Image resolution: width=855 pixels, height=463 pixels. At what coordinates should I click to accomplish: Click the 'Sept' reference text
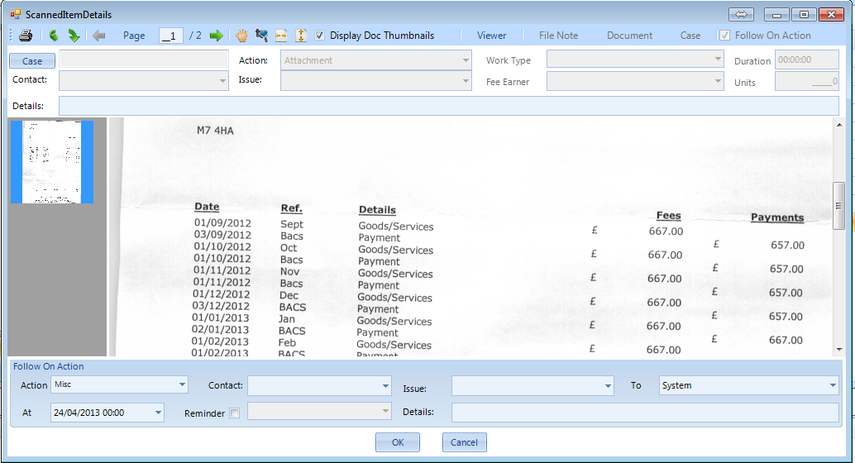[292, 224]
